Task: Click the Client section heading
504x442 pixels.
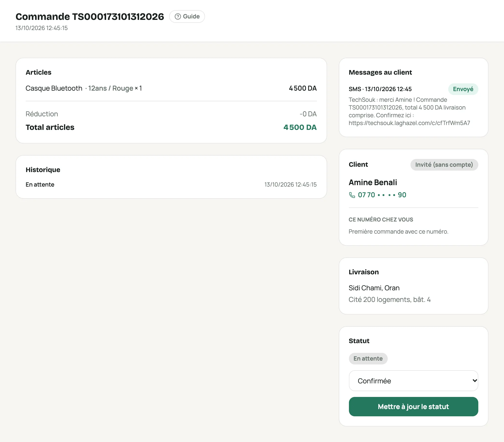Action: click(x=358, y=165)
